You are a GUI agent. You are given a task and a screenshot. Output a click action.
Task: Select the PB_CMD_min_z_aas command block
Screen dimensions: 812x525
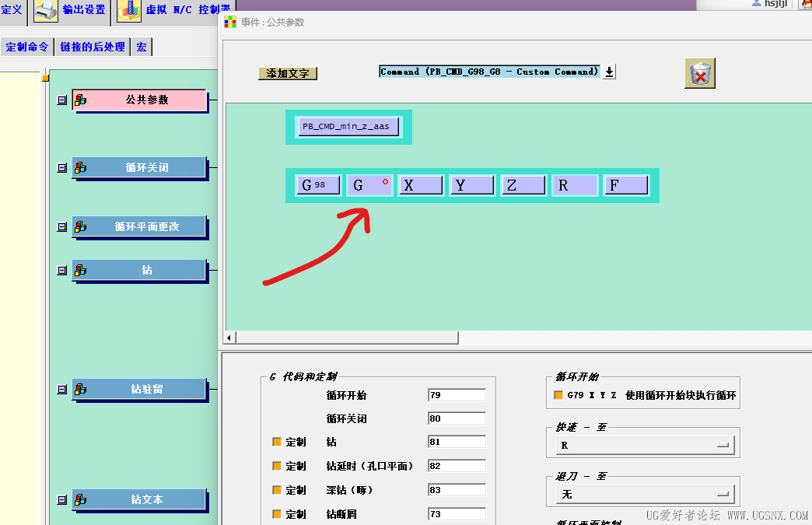pos(347,125)
